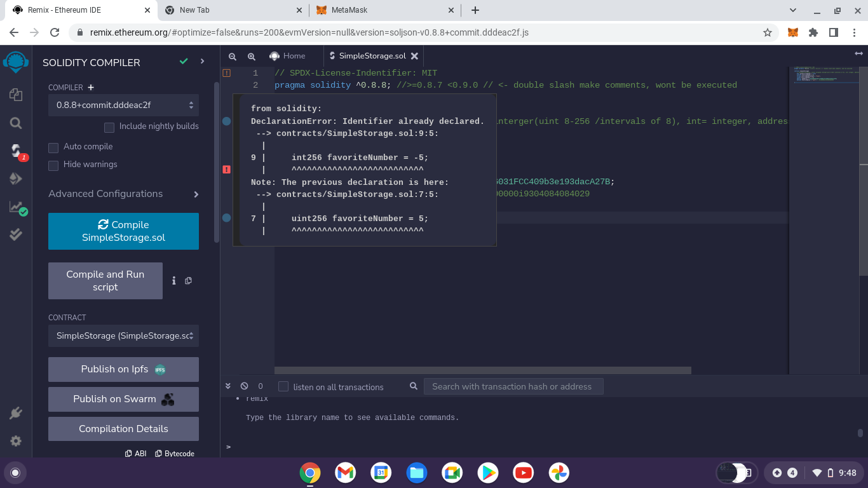The width and height of the screenshot is (868, 488).
Task: Select the SimpleStorage.sol editor tab
Action: coord(372,56)
